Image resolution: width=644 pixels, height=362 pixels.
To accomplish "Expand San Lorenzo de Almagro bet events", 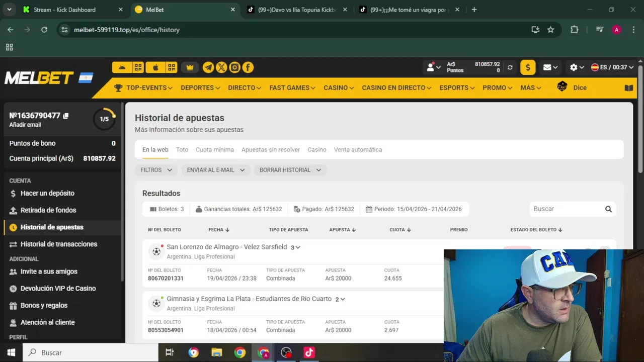I will pos(296,247).
